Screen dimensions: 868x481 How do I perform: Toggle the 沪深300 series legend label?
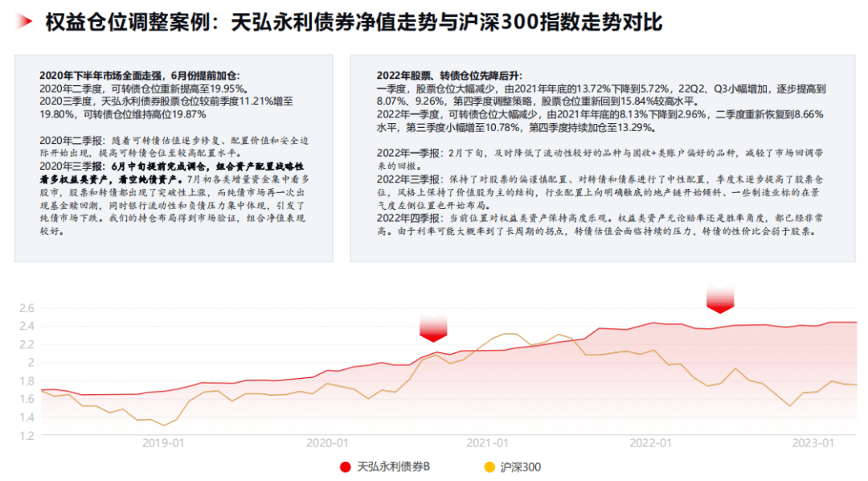pyautogui.click(x=520, y=467)
